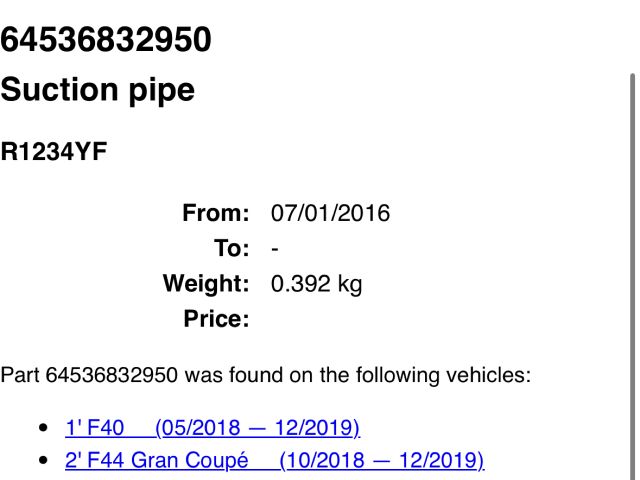Click the R1234YF refrigerant label
The image size is (640, 480).
coord(54,153)
